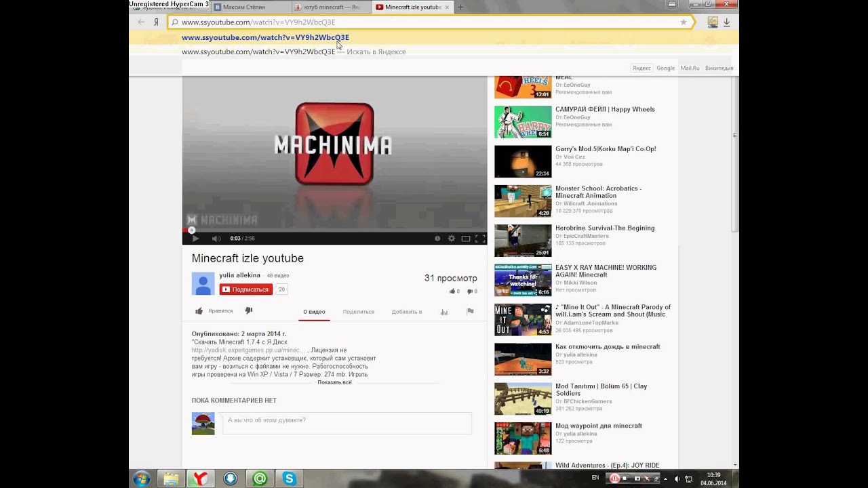Open Garry's Mod 5 Korku Map'i Co-Op video
The width and height of the screenshot is (868, 488).
pos(606,149)
